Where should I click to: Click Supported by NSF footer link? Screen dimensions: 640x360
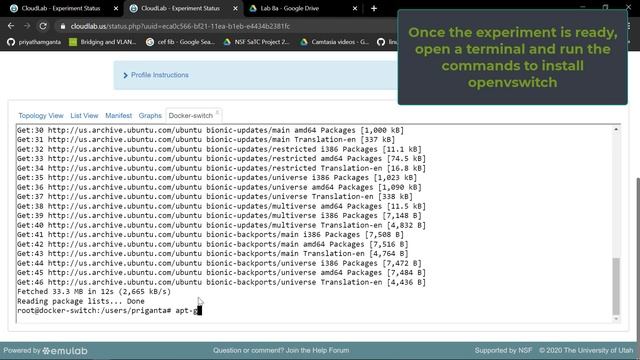(x=503, y=350)
